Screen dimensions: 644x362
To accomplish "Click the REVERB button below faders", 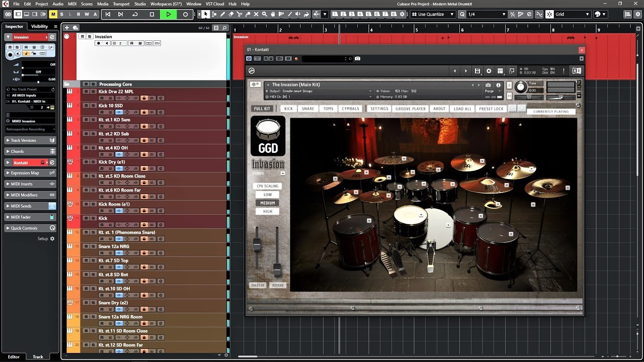I will click(278, 286).
